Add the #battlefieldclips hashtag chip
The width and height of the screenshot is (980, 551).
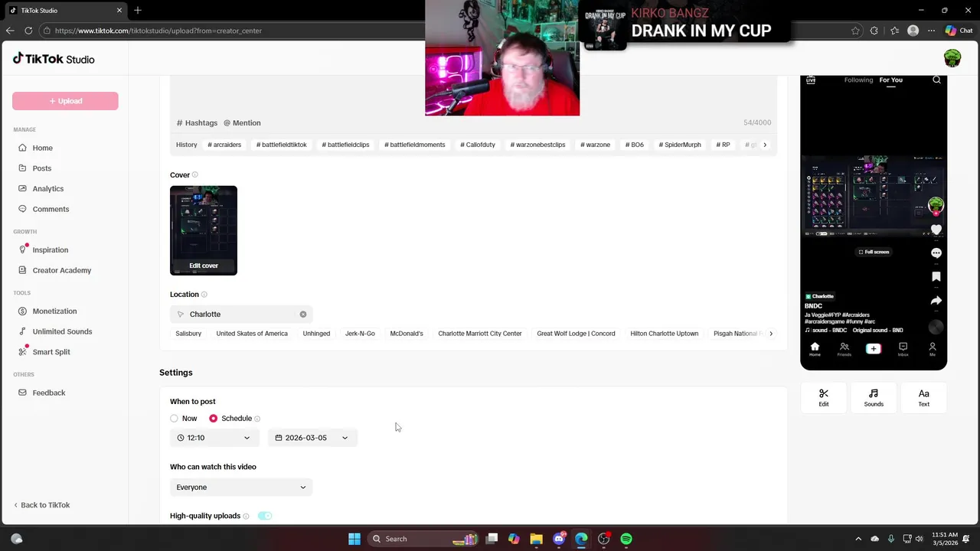coord(345,145)
